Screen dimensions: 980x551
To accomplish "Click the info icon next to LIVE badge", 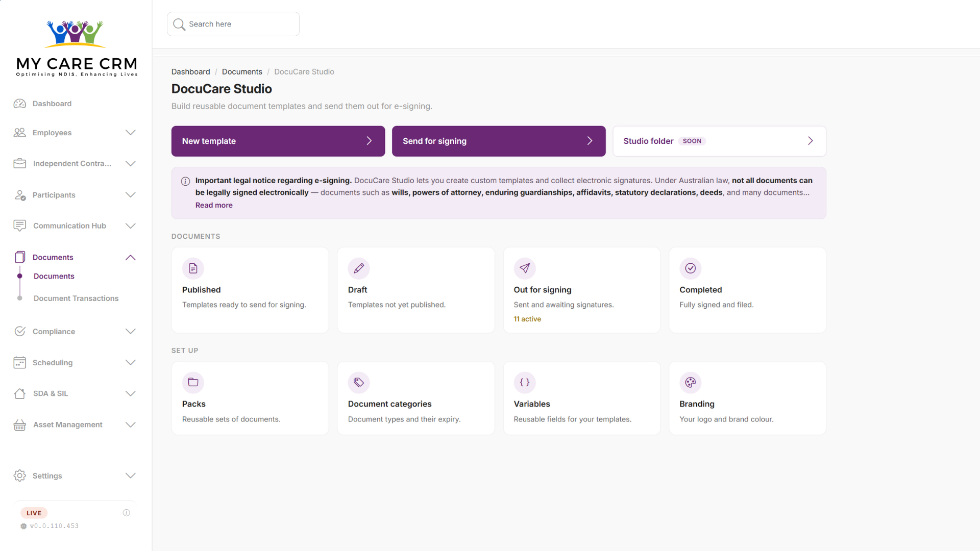I will (x=127, y=513).
